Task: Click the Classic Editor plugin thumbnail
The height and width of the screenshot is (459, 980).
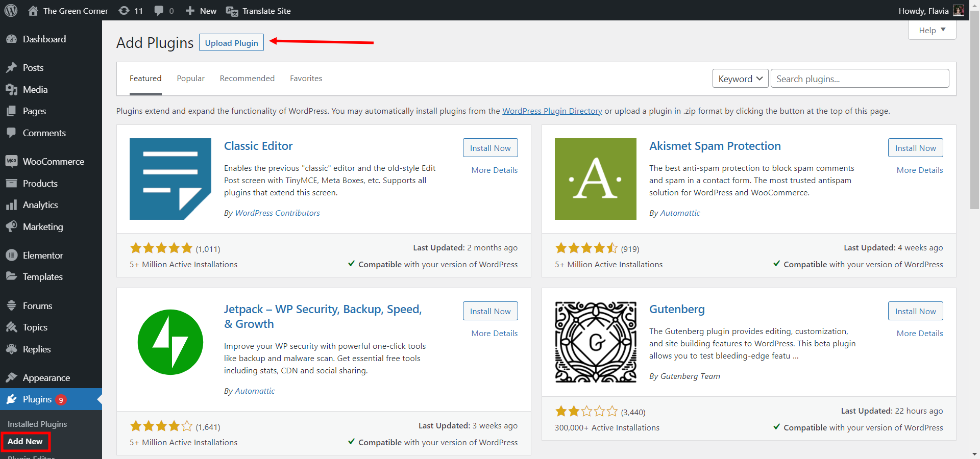Action: click(x=170, y=179)
